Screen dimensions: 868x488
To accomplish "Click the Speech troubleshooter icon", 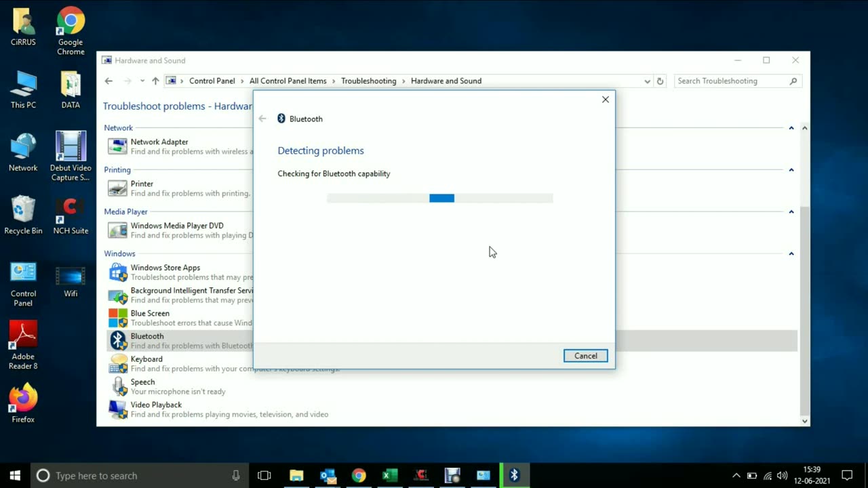I will point(118,386).
